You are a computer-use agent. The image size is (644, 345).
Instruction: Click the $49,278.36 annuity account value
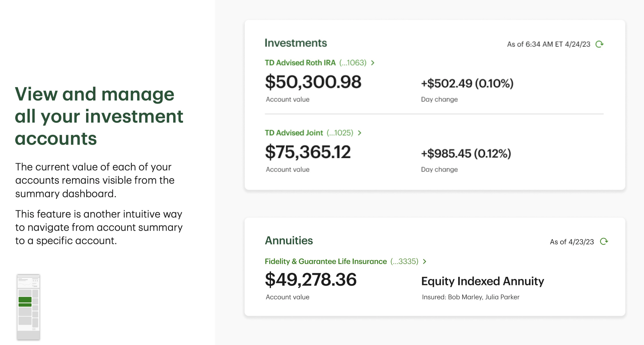click(311, 280)
